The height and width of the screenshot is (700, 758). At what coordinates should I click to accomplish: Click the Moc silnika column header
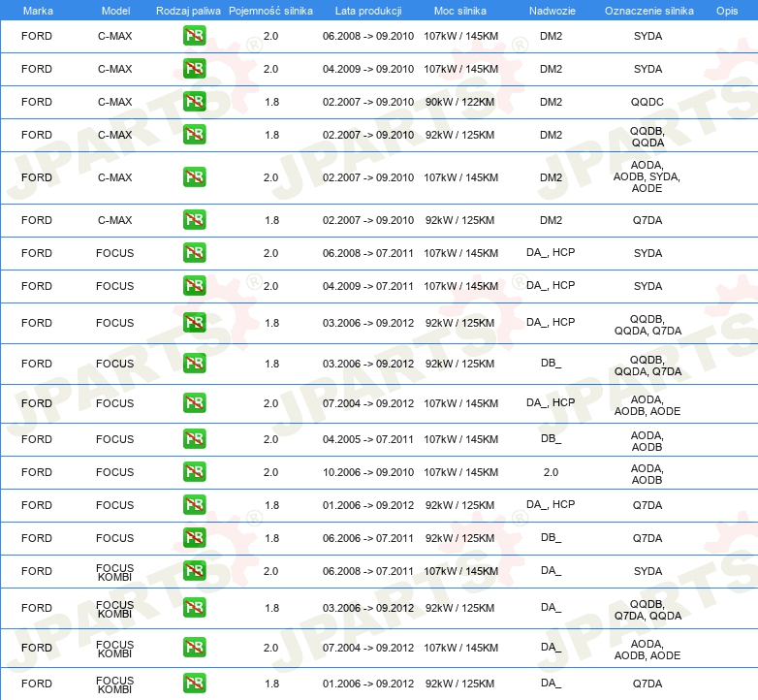[x=460, y=11]
